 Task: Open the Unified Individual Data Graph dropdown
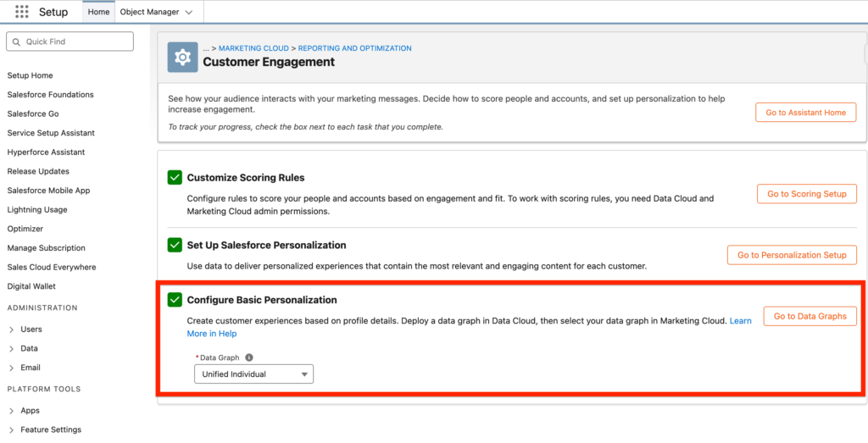[x=253, y=374]
